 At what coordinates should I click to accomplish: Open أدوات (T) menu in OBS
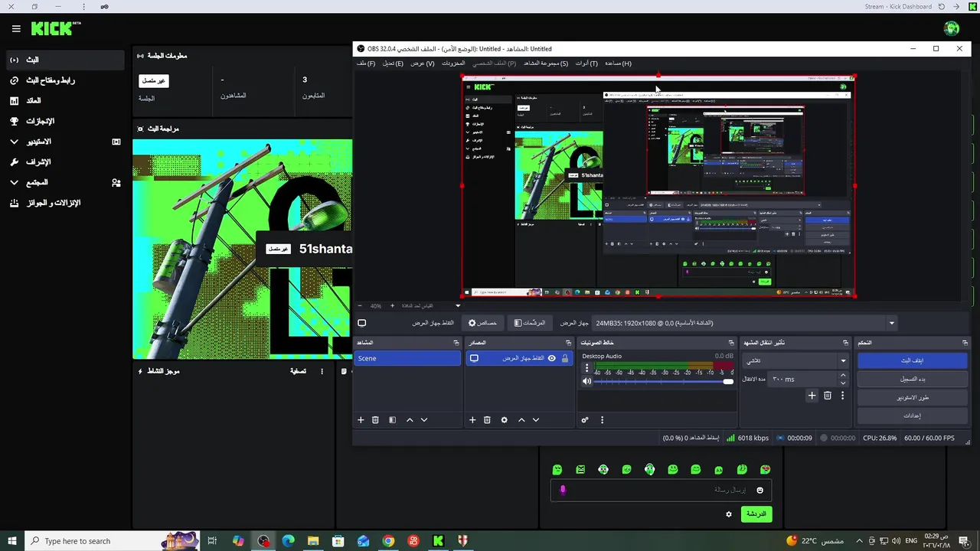coord(586,64)
